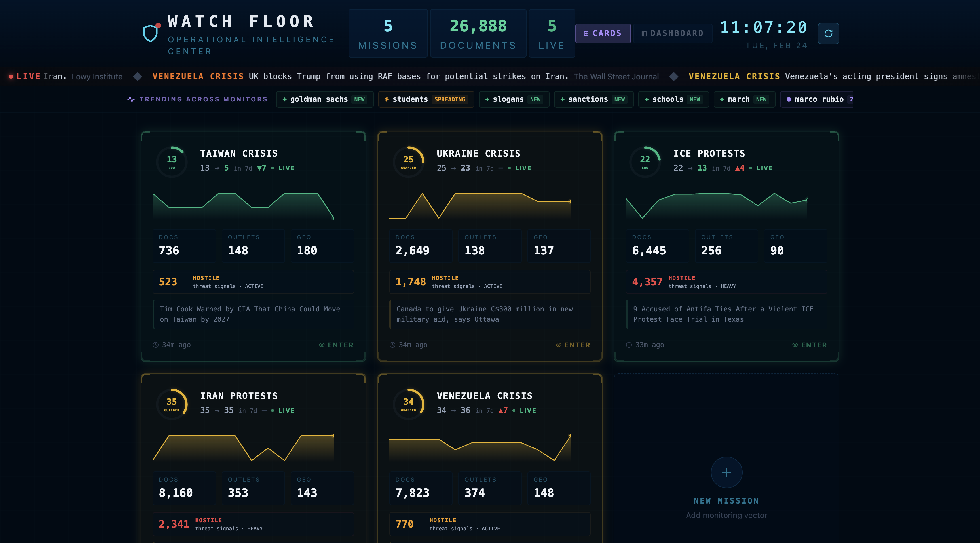Click the Watch Floor shield logo
Viewport: 980px width, 543px height.
click(151, 33)
